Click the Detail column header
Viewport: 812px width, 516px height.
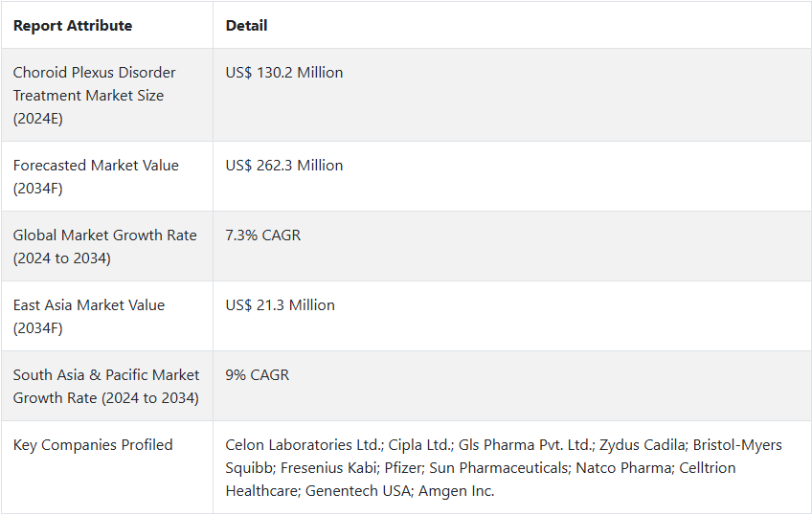pyautogui.click(x=246, y=25)
